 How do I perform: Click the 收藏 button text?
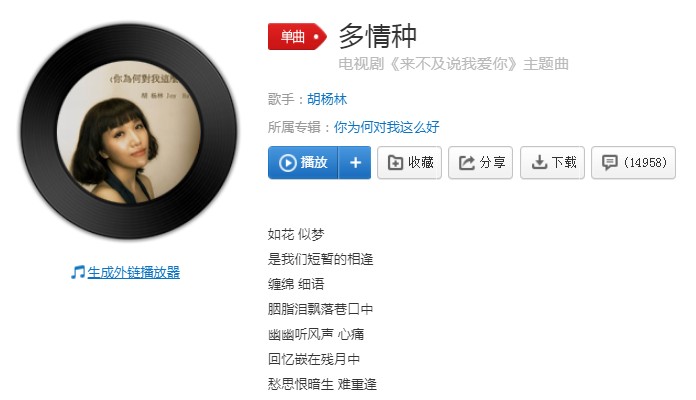tap(420, 162)
